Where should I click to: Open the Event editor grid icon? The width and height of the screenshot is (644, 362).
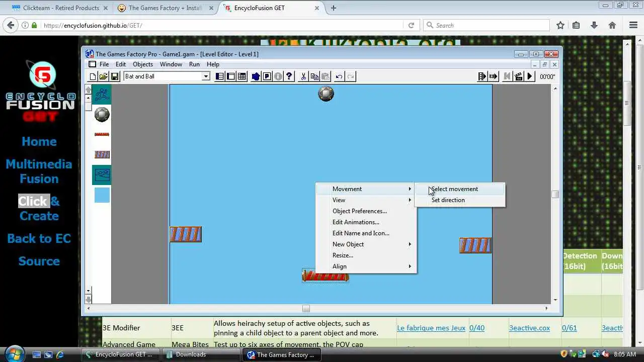coord(242,76)
